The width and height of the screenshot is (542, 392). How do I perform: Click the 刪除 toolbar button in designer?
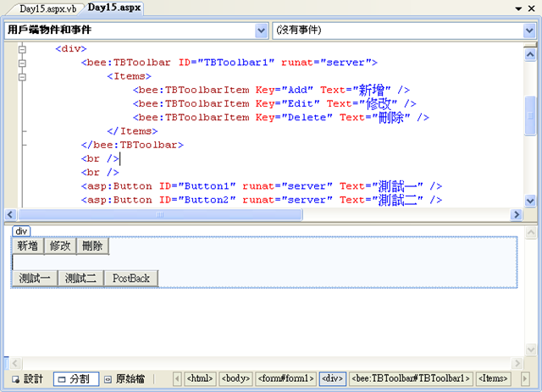92,246
